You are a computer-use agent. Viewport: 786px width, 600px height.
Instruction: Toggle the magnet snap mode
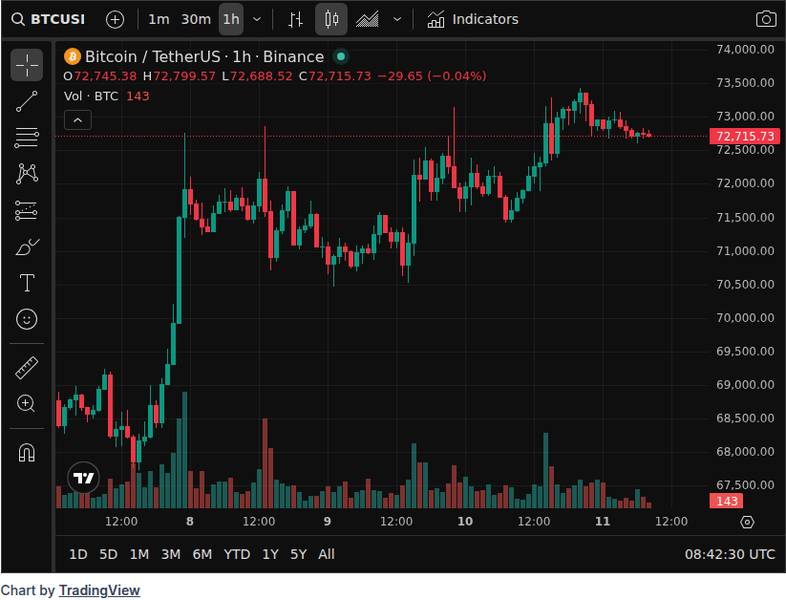(27, 452)
